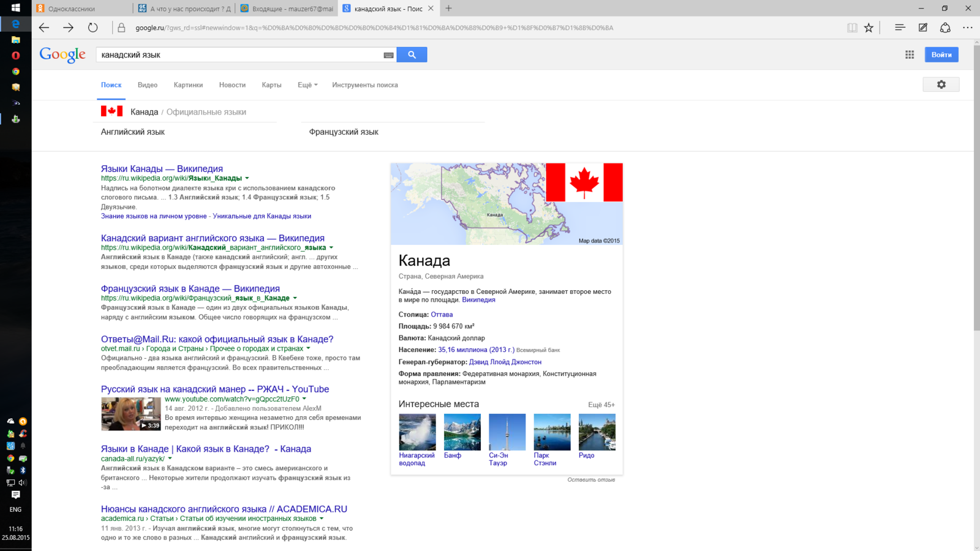
Task: Expand dropdown arrow after academica.ru breadcrumb
Action: point(322,519)
